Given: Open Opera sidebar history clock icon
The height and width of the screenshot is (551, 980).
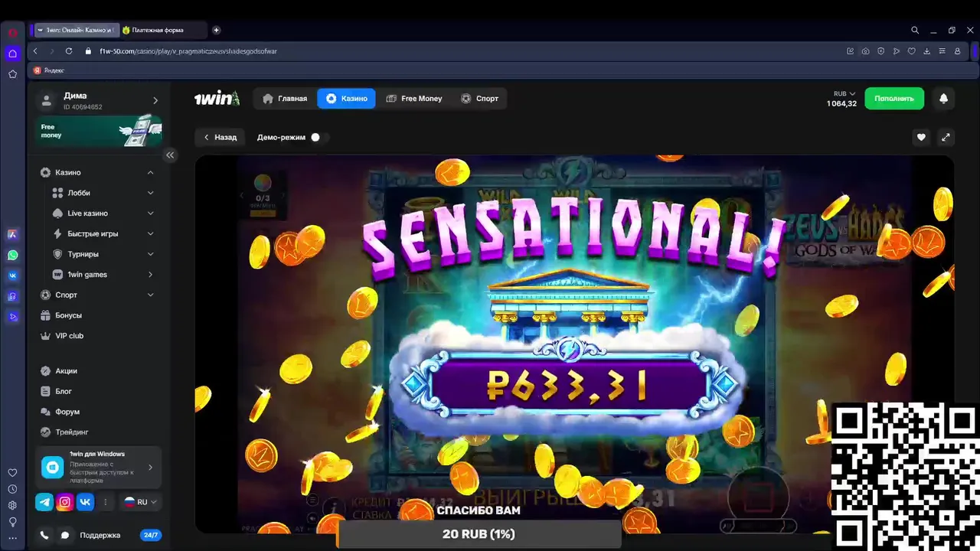Looking at the screenshot, I should point(12,489).
